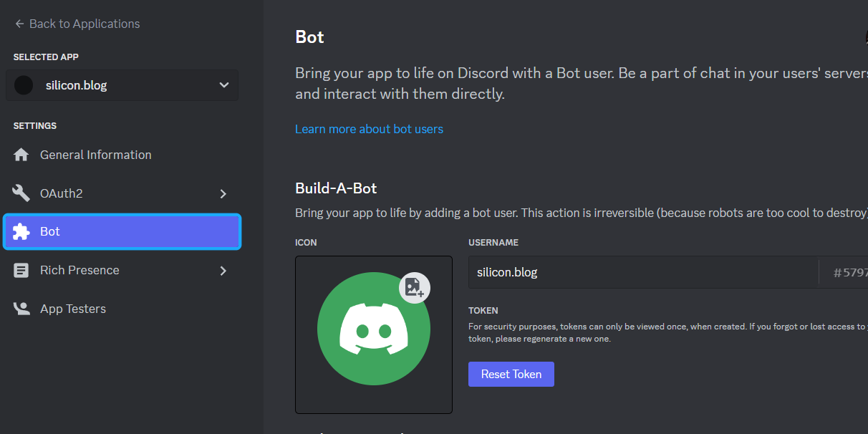This screenshot has height=434, width=868.
Task: Expand the OAuth2 submenu chevron
Action: coord(223,193)
